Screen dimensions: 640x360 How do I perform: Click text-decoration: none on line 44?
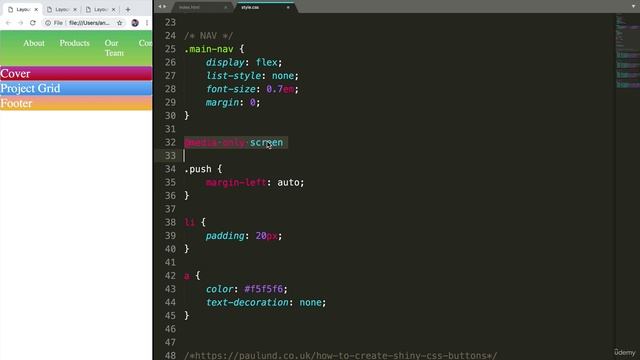pyautogui.click(x=266, y=302)
